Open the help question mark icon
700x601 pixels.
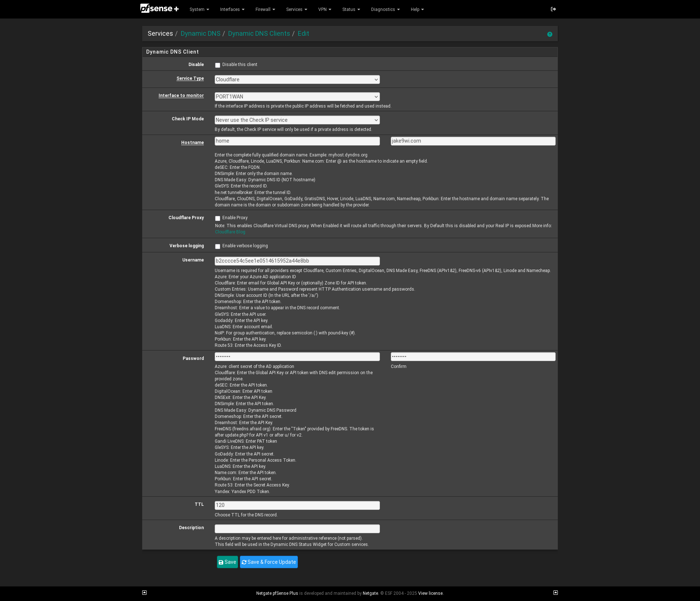549,34
